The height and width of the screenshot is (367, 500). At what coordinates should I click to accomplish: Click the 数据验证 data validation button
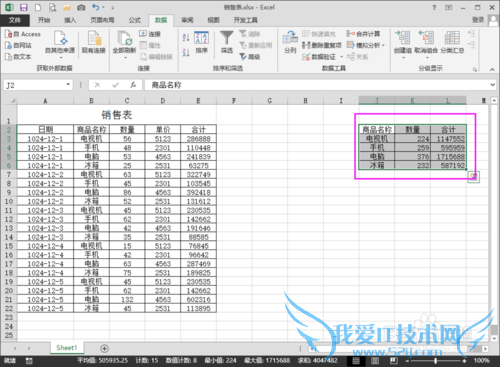pos(320,57)
